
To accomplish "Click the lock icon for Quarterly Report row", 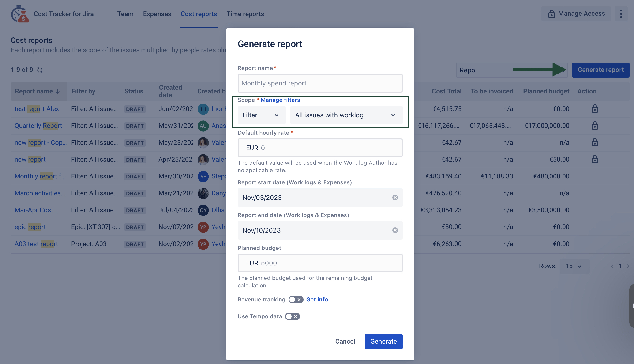I will click(594, 126).
